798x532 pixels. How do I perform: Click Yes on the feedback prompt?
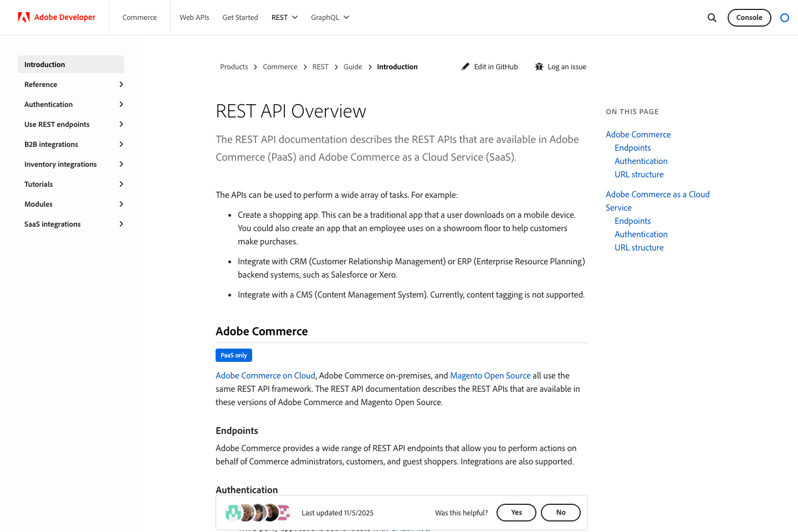[516, 513]
